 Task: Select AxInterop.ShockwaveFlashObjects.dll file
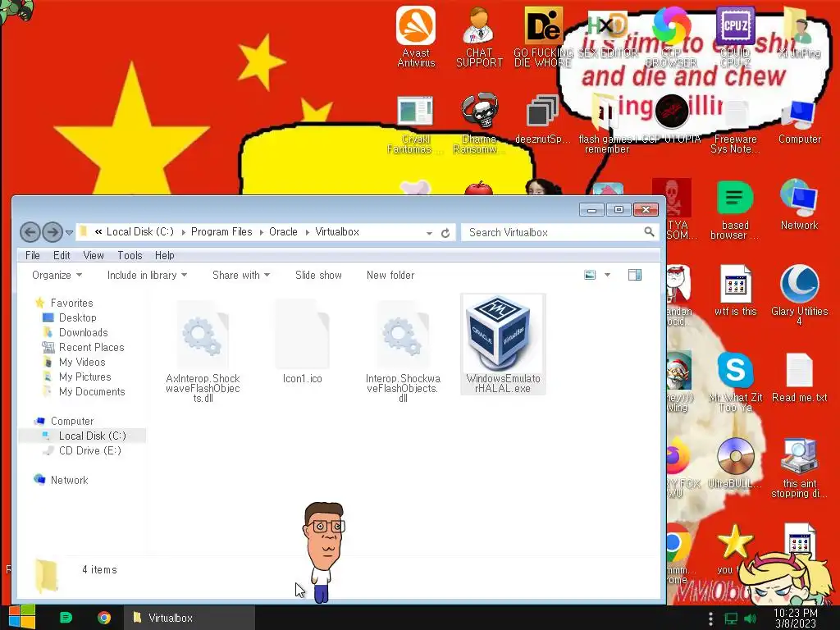point(203,350)
